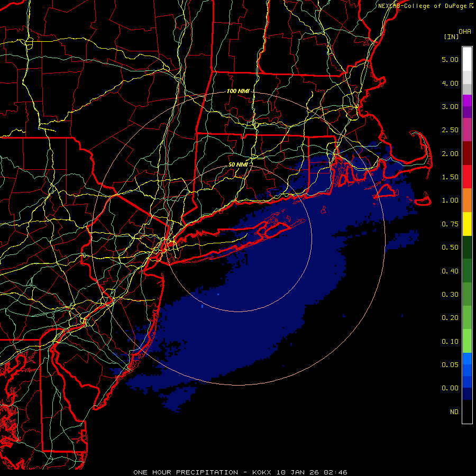
Task: Select the pink-magenta swatch beside 2.50
Action: 467,130
